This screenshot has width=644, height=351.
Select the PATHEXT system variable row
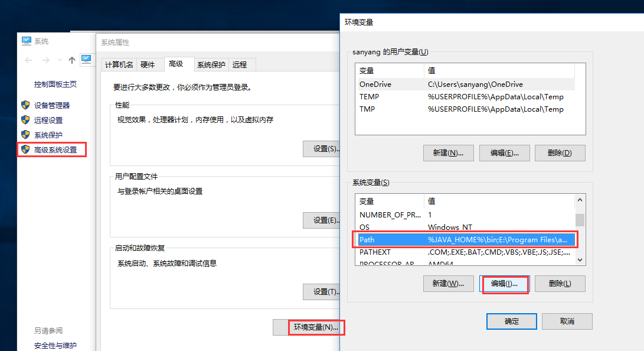click(x=465, y=252)
